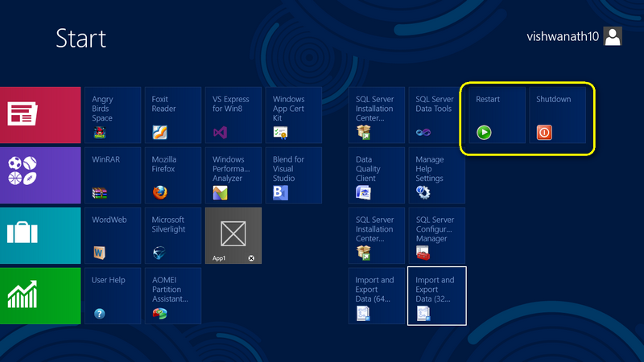644x362 pixels.
Task: Click the vishwanath10 username
Action: 563,36
